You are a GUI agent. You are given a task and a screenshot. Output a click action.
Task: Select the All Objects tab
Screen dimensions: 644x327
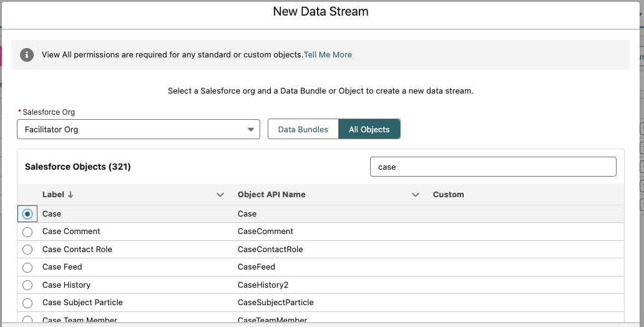pyautogui.click(x=369, y=129)
